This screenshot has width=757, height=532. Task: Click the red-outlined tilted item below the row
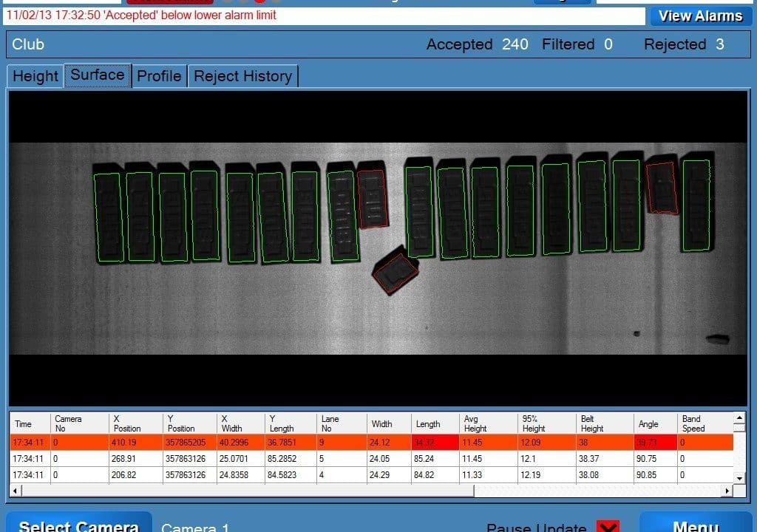pos(396,272)
